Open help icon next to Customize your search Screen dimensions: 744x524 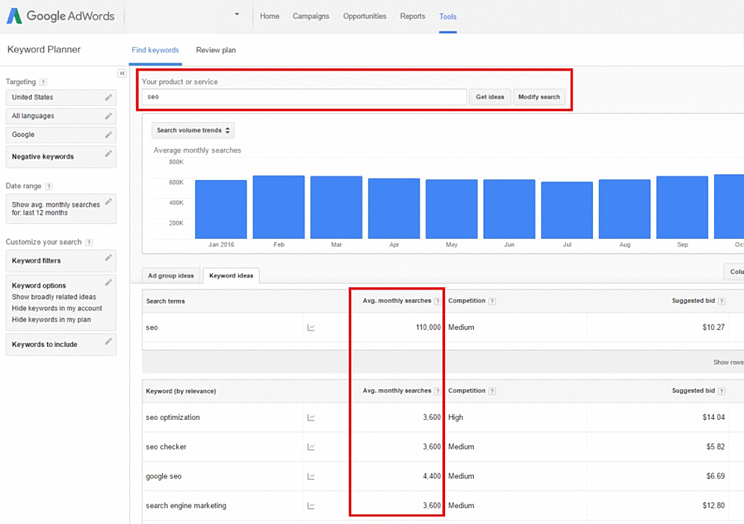[89, 242]
